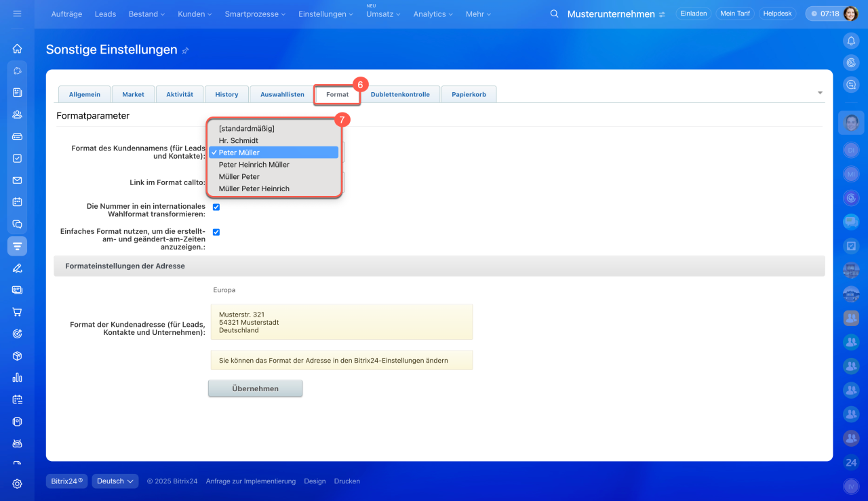The height and width of the screenshot is (501, 868).
Task: Expand the Einstellungen top menu
Action: (x=325, y=14)
